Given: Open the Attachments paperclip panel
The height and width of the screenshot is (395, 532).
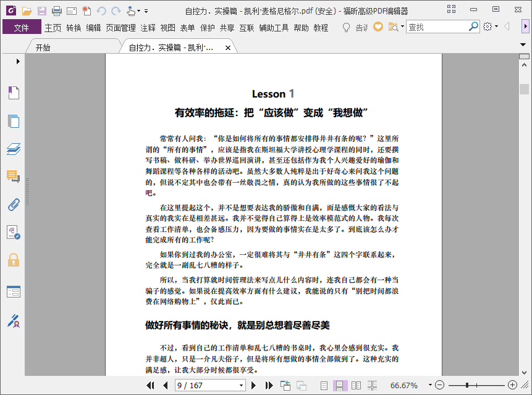Looking at the screenshot, I should click(x=14, y=205).
